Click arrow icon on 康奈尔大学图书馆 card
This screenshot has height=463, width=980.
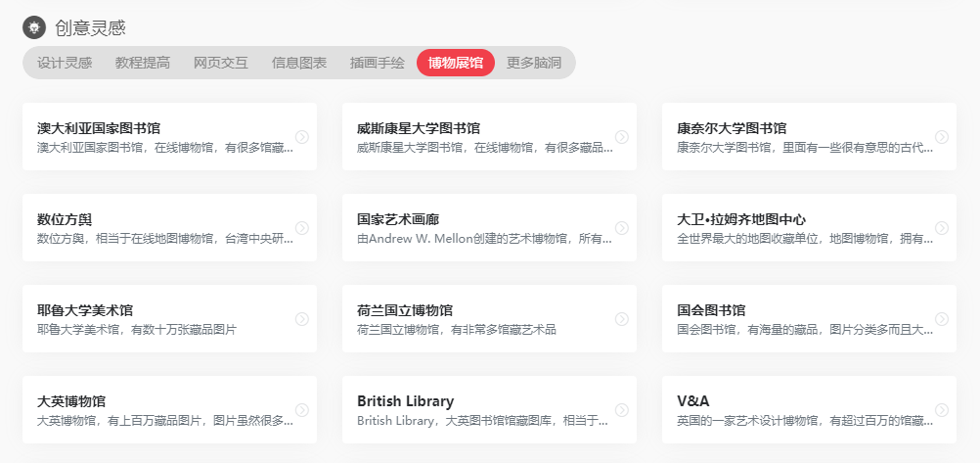click(942, 137)
